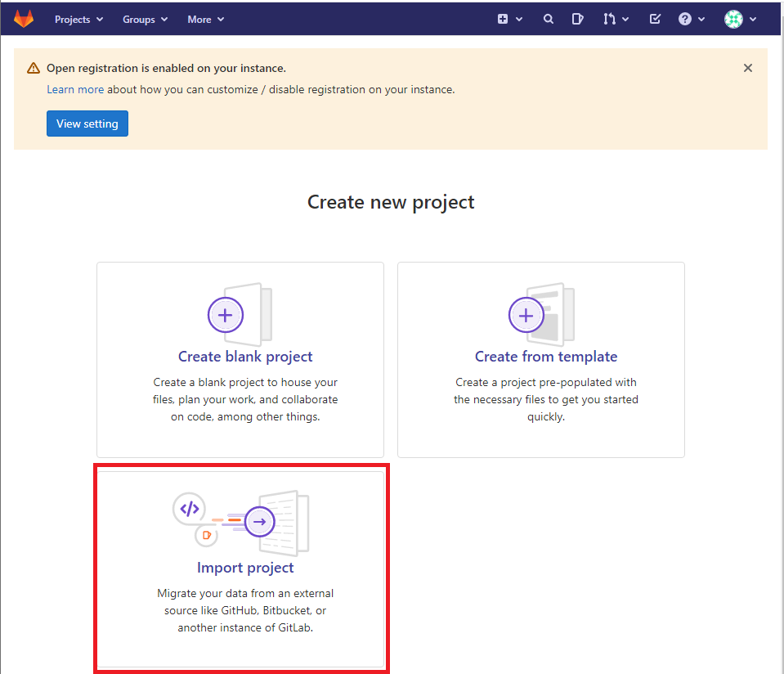The width and height of the screenshot is (784, 674).
Task: Open the issues icon in navbar
Action: [x=577, y=19]
